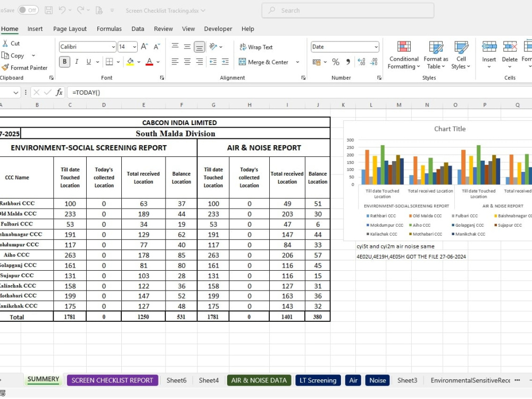Click the Increase Font Size icon

tap(144, 46)
